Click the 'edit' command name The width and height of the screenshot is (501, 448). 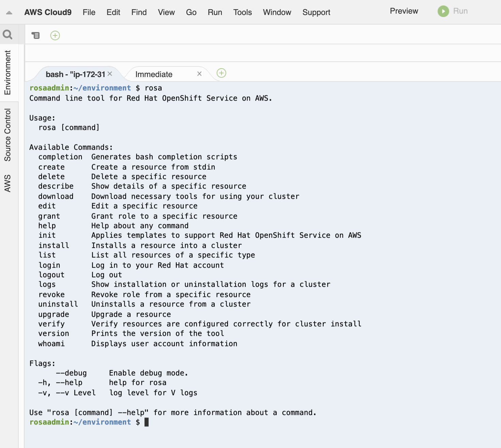(x=47, y=206)
